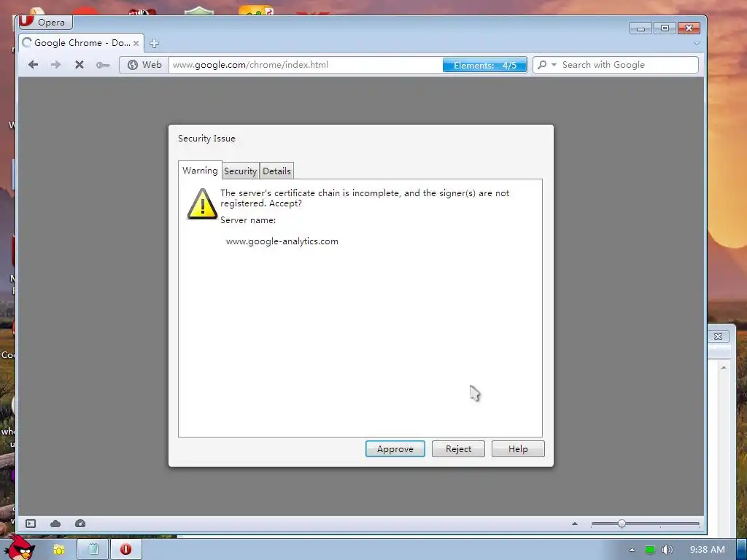Click the Search with Google field
The height and width of the screenshot is (560, 747).
[628, 65]
